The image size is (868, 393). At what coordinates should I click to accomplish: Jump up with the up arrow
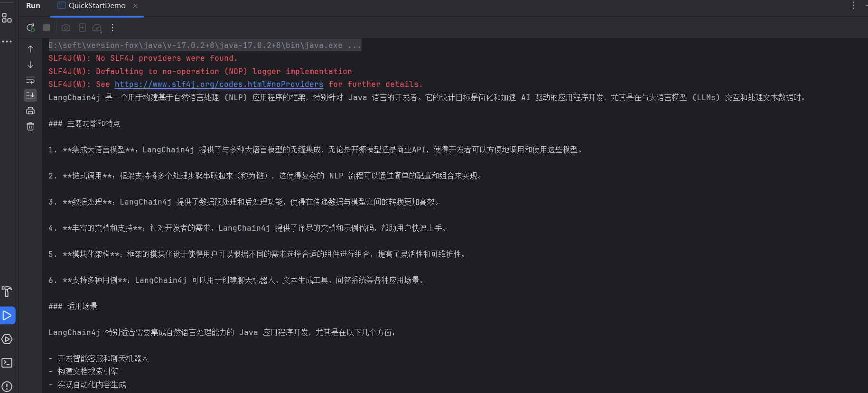coord(30,49)
